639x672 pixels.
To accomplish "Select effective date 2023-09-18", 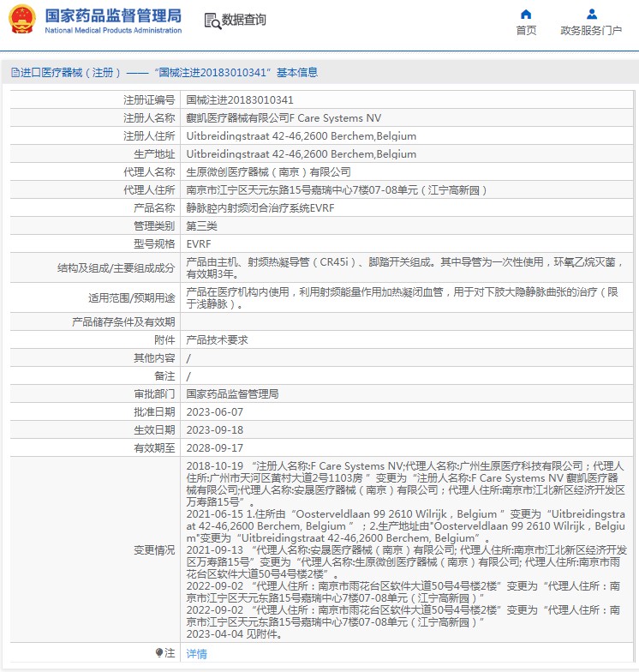I will point(214,430).
